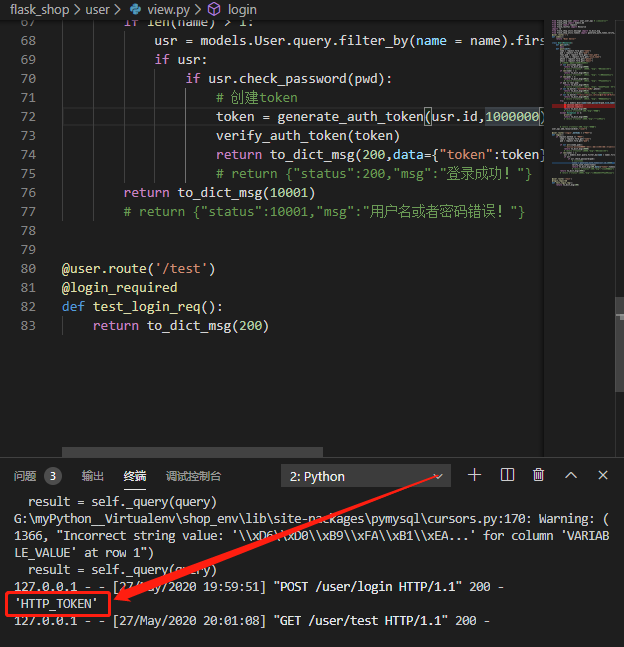Open the user folder breadcrumb
The width and height of the screenshot is (624, 647).
(x=97, y=9)
